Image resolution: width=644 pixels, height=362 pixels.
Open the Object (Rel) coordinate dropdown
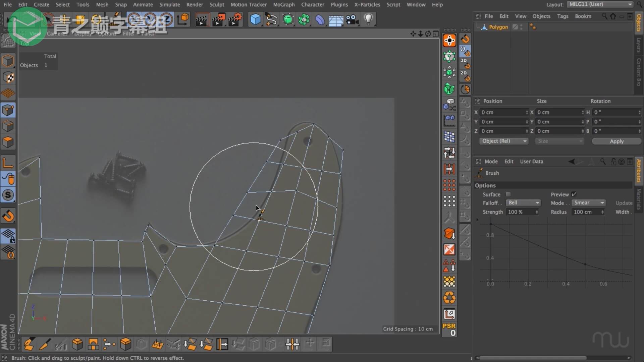(x=503, y=141)
